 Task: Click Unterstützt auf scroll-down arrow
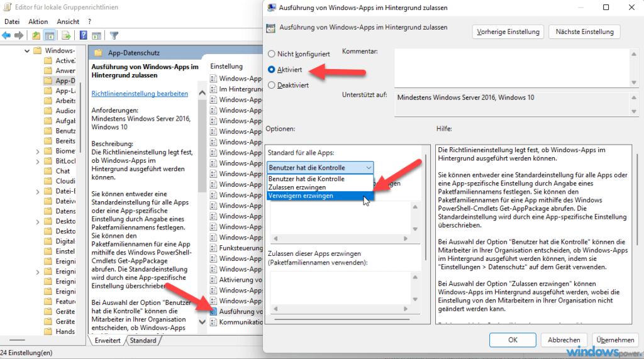tap(634, 111)
